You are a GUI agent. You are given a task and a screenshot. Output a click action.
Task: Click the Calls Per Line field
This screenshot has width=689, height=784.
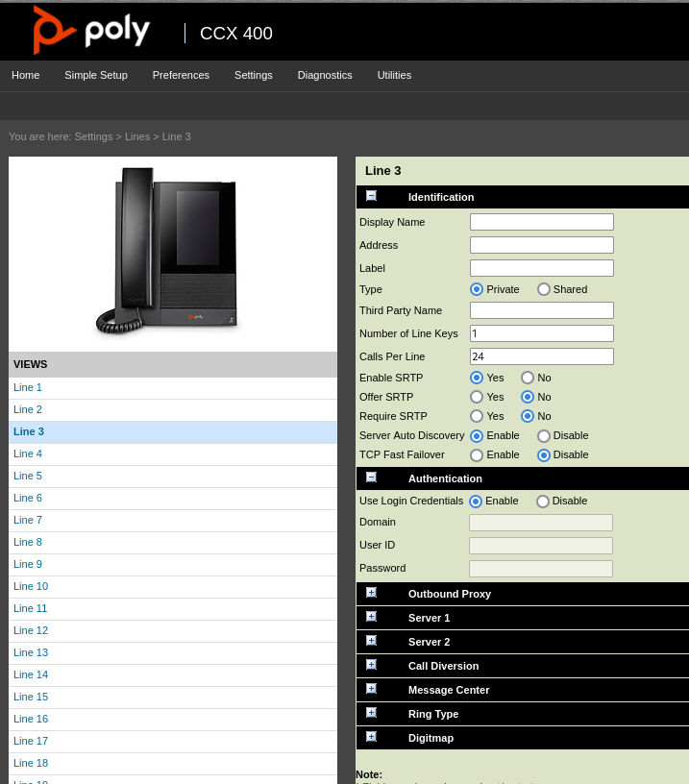coord(542,356)
